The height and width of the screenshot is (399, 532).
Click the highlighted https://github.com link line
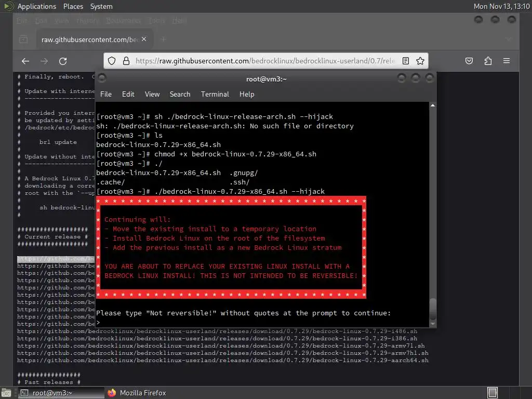pyautogui.click(x=56, y=259)
